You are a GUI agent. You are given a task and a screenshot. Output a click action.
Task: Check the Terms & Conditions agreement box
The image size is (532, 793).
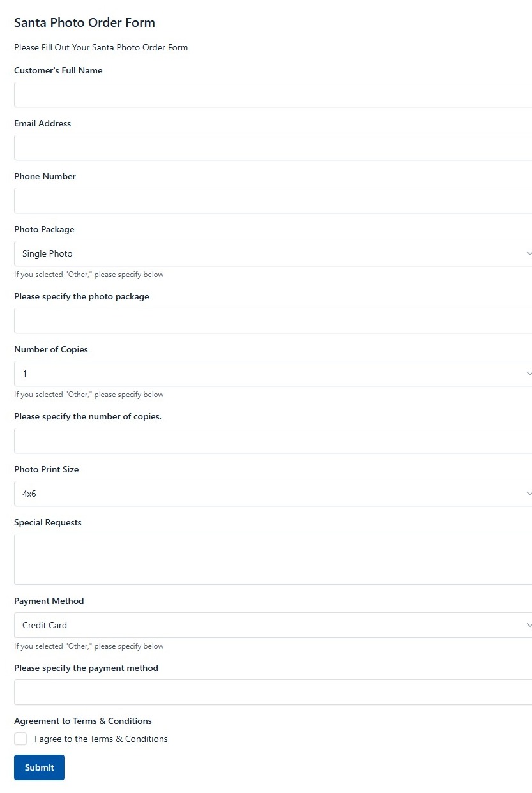click(x=20, y=739)
